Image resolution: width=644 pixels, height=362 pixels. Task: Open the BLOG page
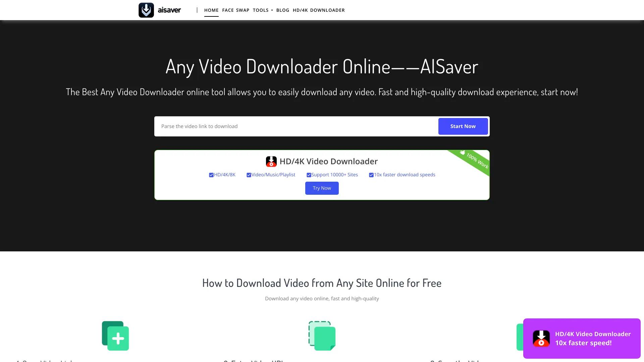coord(283,10)
